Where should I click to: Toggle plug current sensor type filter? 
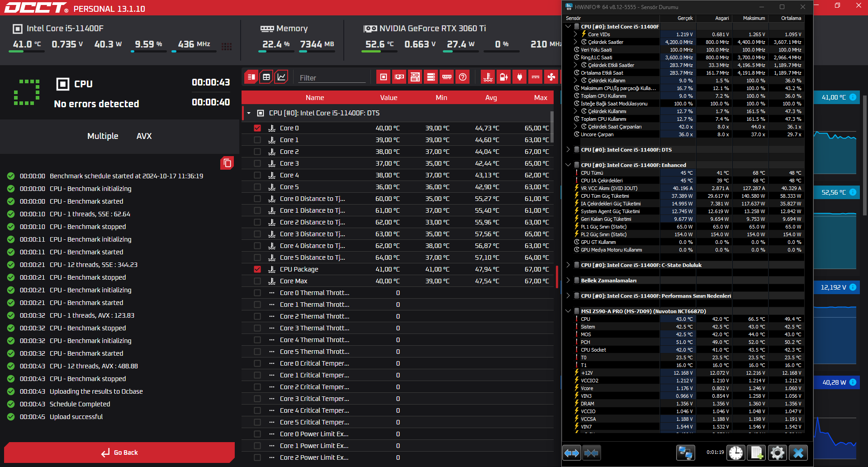(x=520, y=77)
